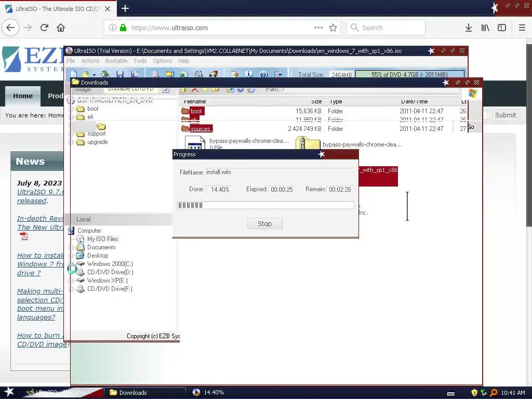Open browser downloads arrow icon
The height and width of the screenshot is (399, 532).
pyautogui.click(x=468, y=28)
